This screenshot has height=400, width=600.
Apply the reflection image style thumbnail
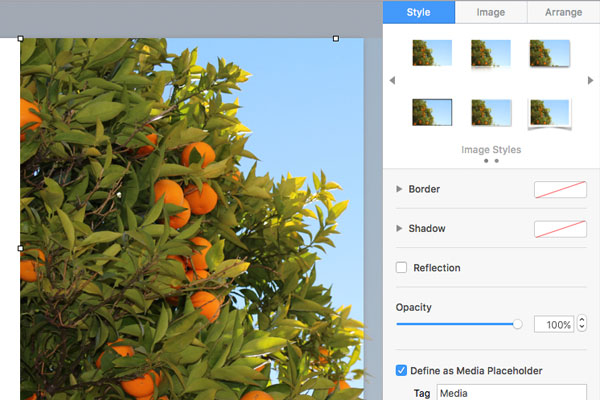coord(491,54)
